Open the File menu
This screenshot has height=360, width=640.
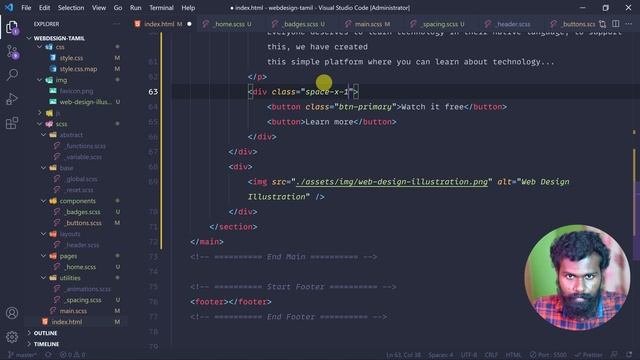26,8
